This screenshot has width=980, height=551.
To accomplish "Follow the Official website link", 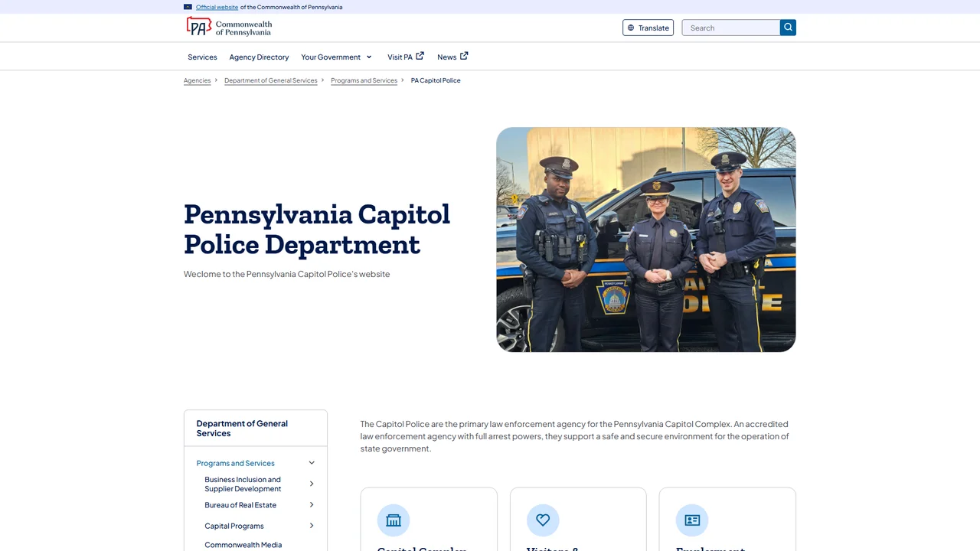I will (217, 7).
